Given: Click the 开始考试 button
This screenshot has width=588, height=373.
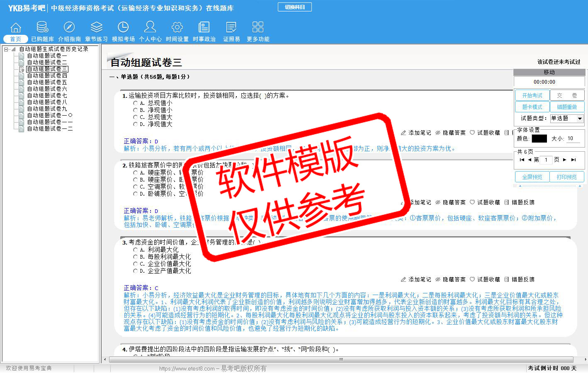Looking at the screenshot, I should [532, 95].
